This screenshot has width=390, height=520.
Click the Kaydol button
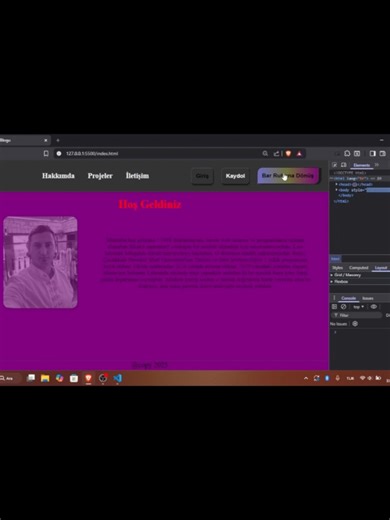[x=235, y=176]
